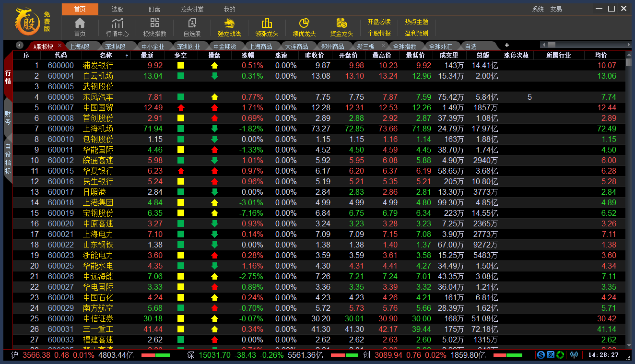The width and height of the screenshot is (635, 364).
Task: Click the blue S status bar icon
Action: click(541, 355)
